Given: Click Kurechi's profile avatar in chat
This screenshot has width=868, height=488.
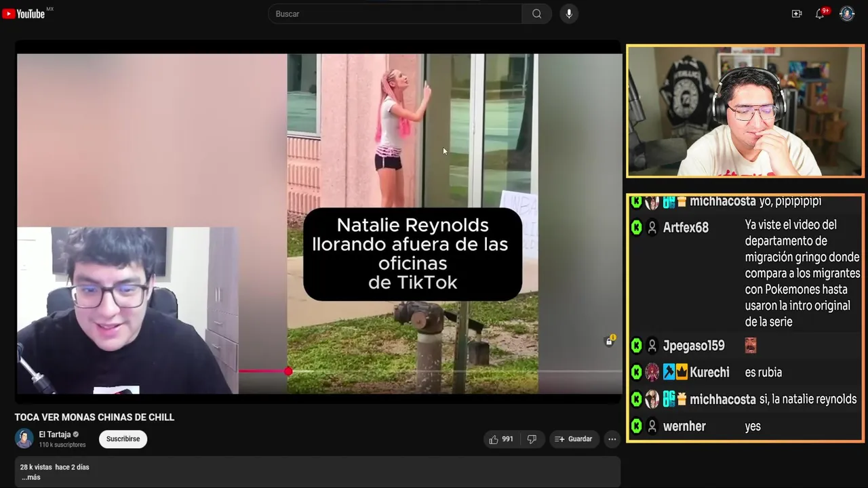Looking at the screenshot, I should (652, 372).
